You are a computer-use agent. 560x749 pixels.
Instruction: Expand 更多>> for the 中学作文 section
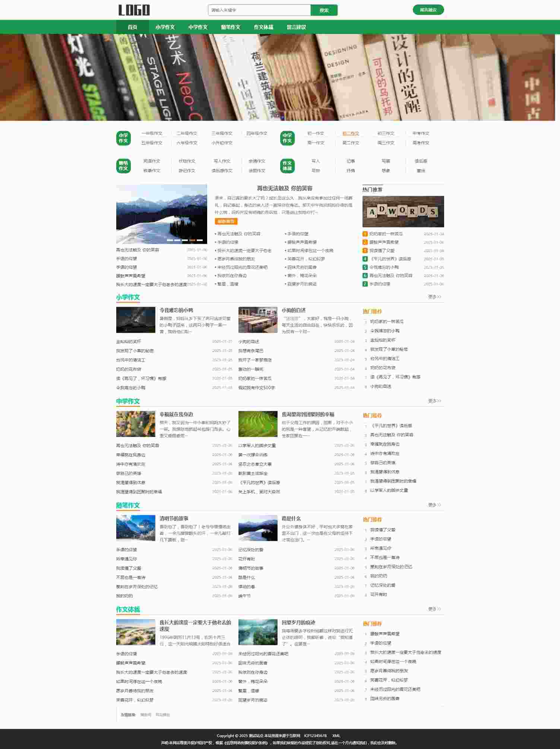coord(434,401)
